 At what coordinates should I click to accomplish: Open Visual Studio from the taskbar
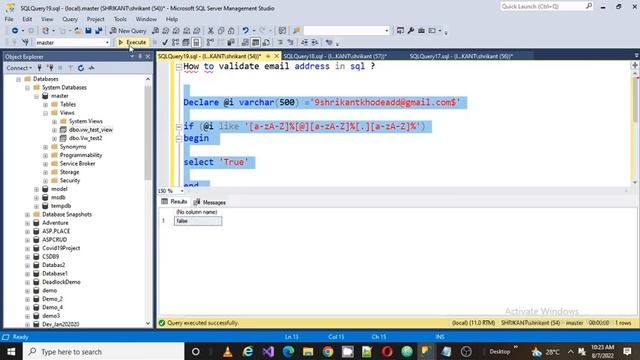268,351
